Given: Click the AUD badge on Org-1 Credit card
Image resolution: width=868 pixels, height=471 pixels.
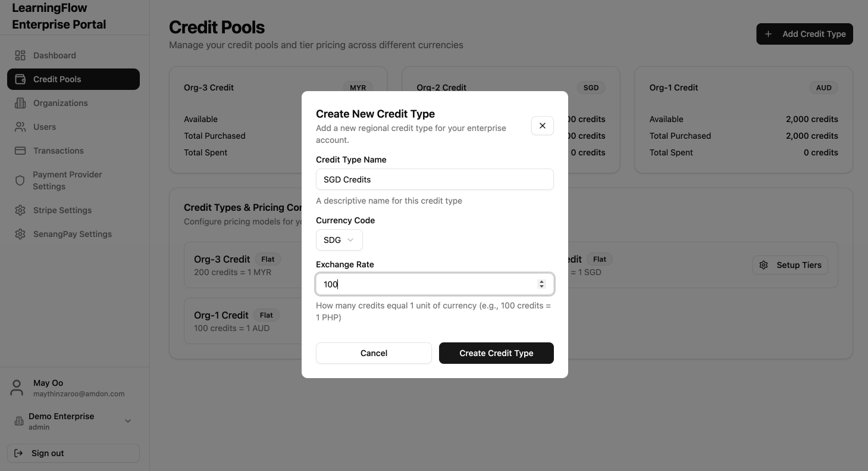Looking at the screenshot, I should [x=823, y=88].
